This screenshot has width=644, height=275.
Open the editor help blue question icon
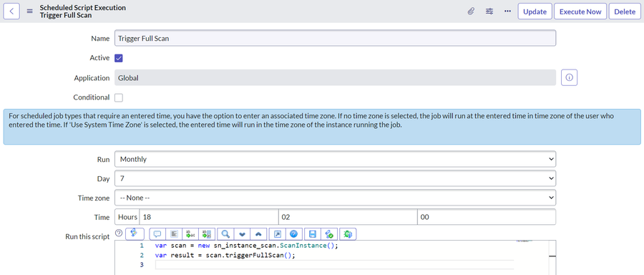point(293,234)
